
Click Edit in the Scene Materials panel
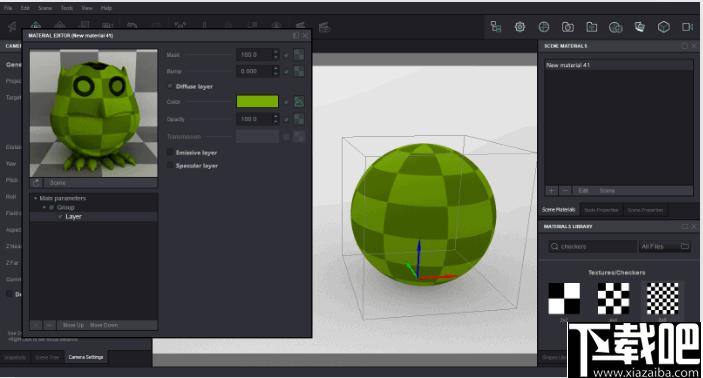click(x=583, y=191)
